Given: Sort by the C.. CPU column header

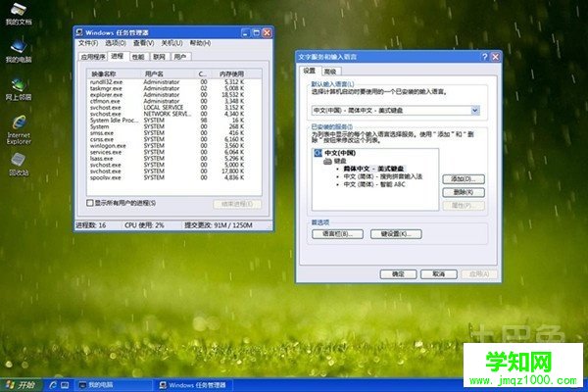Looking at the screenshot, I should [203, 73].
